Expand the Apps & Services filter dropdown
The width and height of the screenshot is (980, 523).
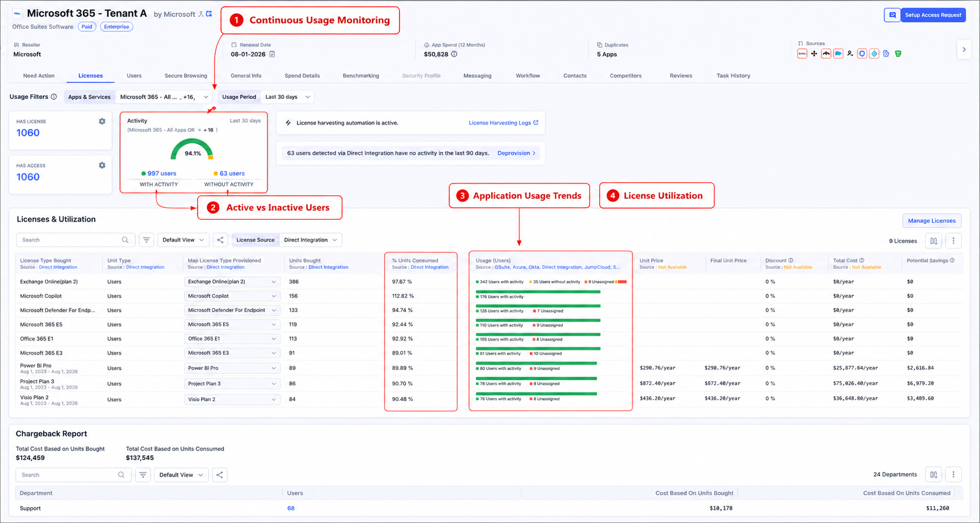point(164,97)
